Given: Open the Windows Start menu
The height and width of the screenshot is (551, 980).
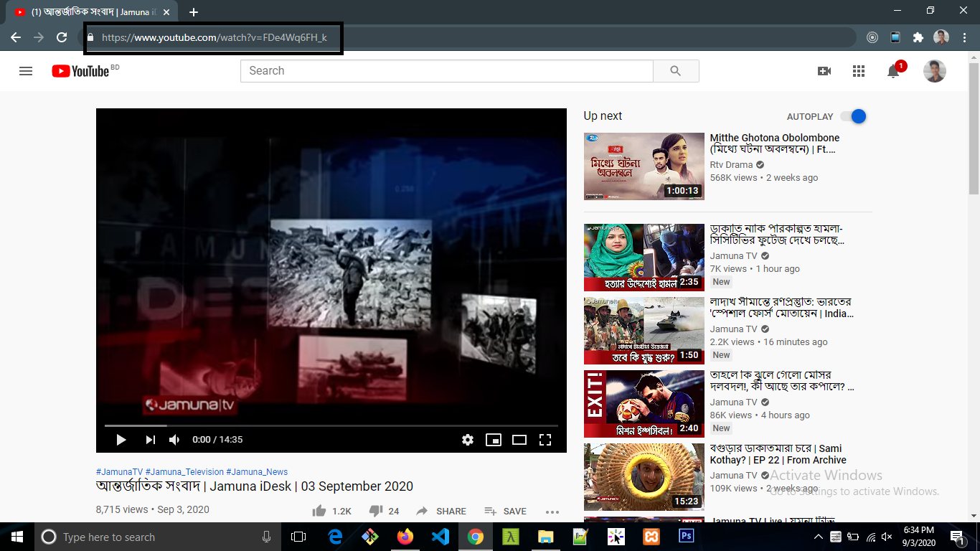Looking at the screenshot, I should point(17,537).
